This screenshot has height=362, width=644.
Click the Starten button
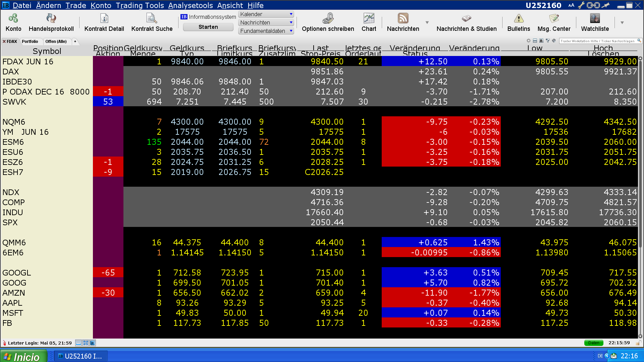(x=208, y=27)
